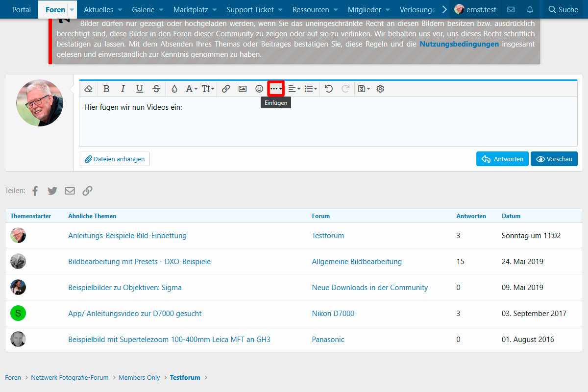Open thread Anleitungs-Beispiele Bild-Einbettung
The height and width of the screenshot is (392, 588).
(127, 236)
